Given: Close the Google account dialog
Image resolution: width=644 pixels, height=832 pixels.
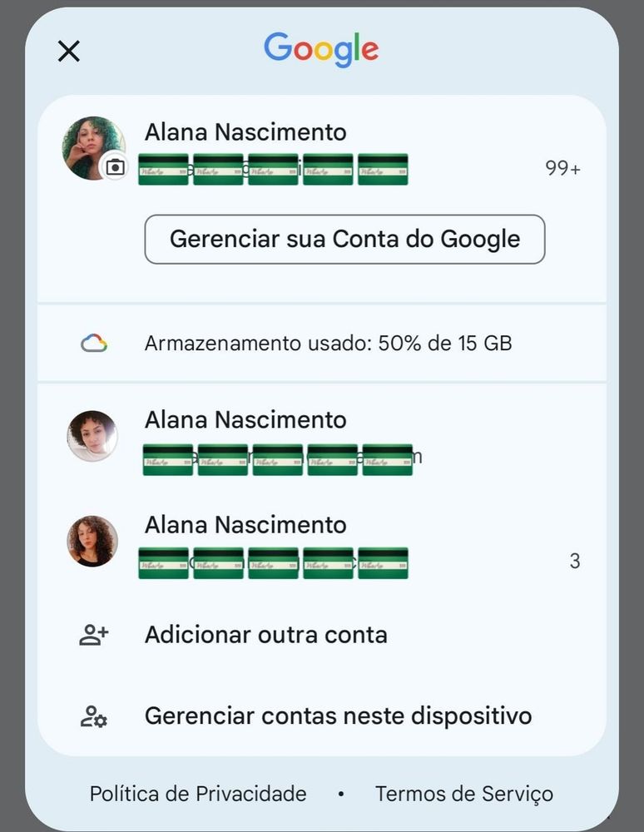Looking at the screenshot, I should click(68, 52).
